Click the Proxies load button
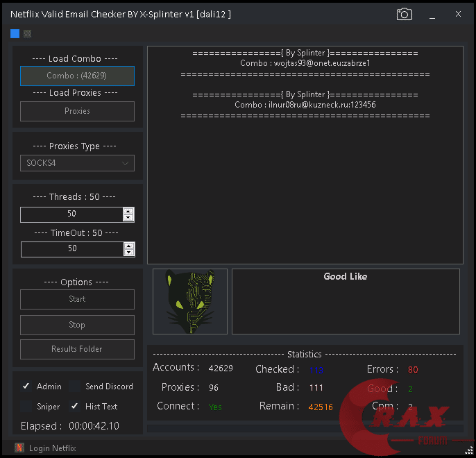 point(77,111)
